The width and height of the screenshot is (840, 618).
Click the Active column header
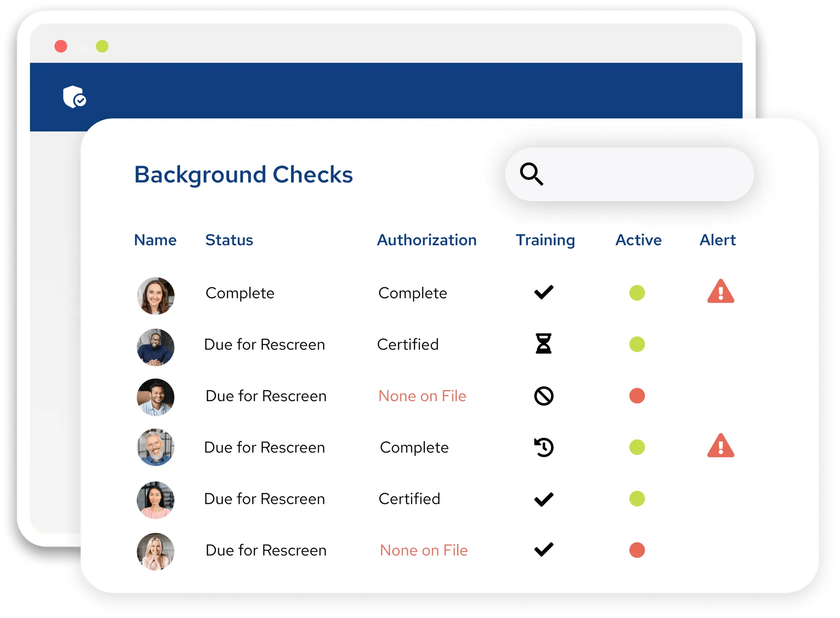pos(638,240)
